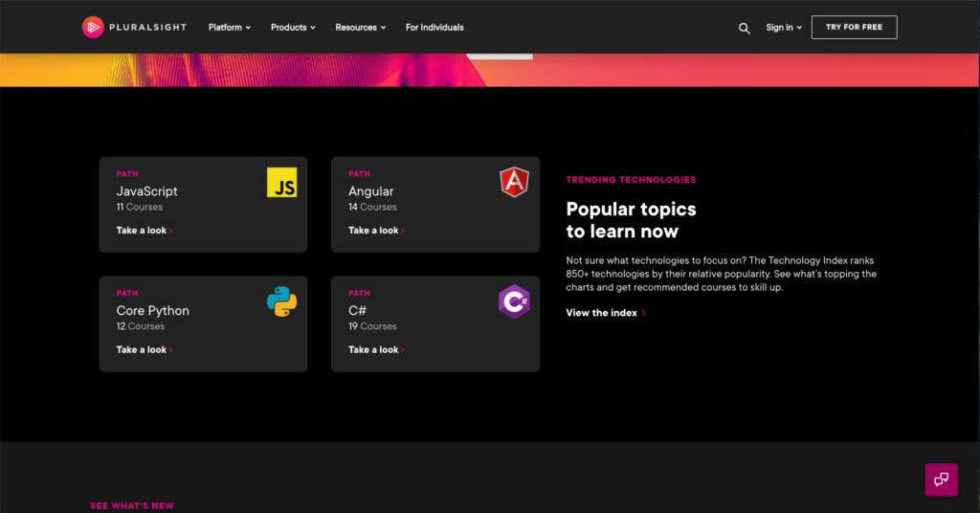Click the '12 Courses' text
Screen dimensions: 980x513
coord(141,326)
